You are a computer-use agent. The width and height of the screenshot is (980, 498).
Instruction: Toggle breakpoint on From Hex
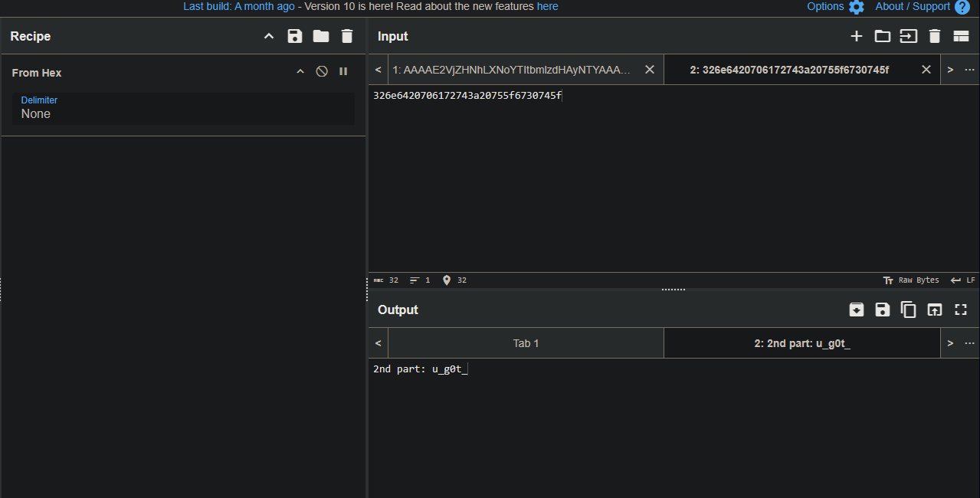(x=343, y=71)
